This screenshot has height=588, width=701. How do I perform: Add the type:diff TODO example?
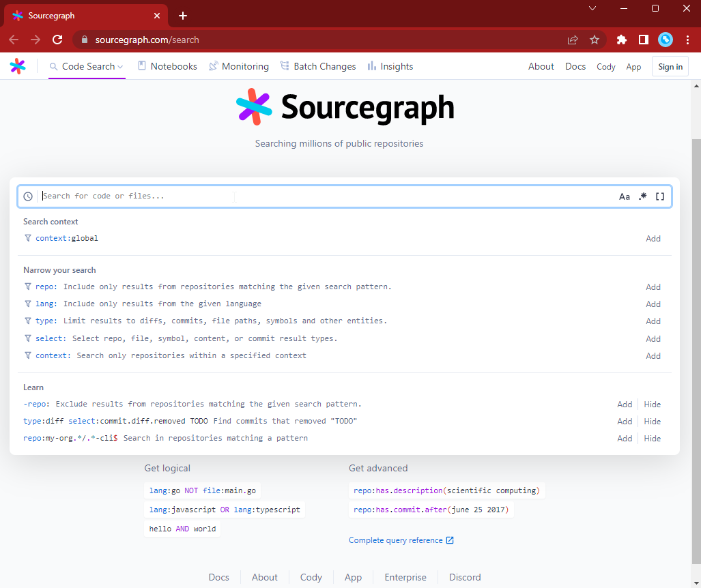coord(625,422)
